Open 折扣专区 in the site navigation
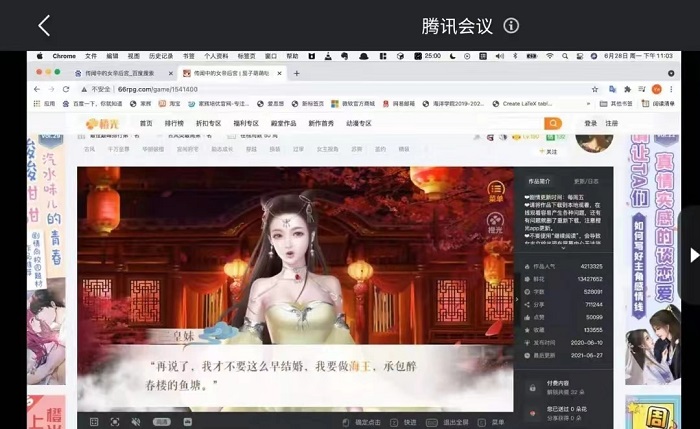Viewport: 700px width, 429px height. click(208, 123)
